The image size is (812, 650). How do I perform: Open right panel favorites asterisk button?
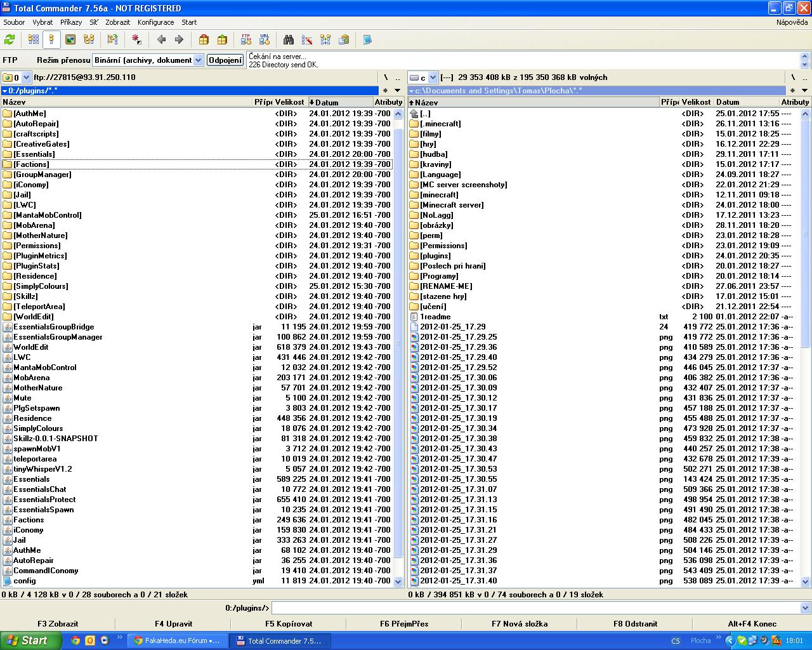[x=792, y=91]
